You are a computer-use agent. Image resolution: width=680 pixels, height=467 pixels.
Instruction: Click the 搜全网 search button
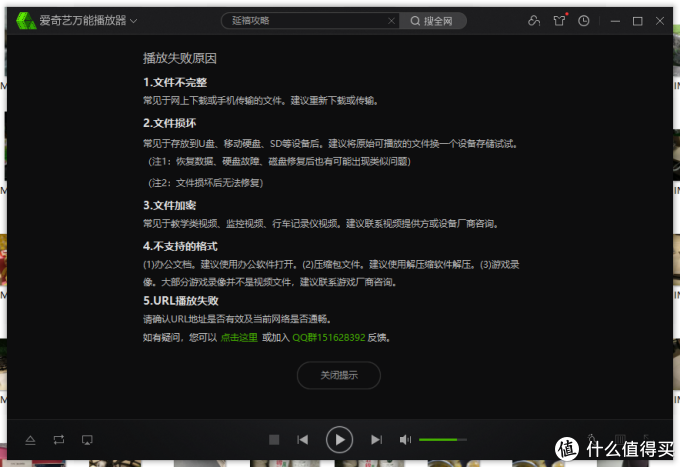[432, 21]
